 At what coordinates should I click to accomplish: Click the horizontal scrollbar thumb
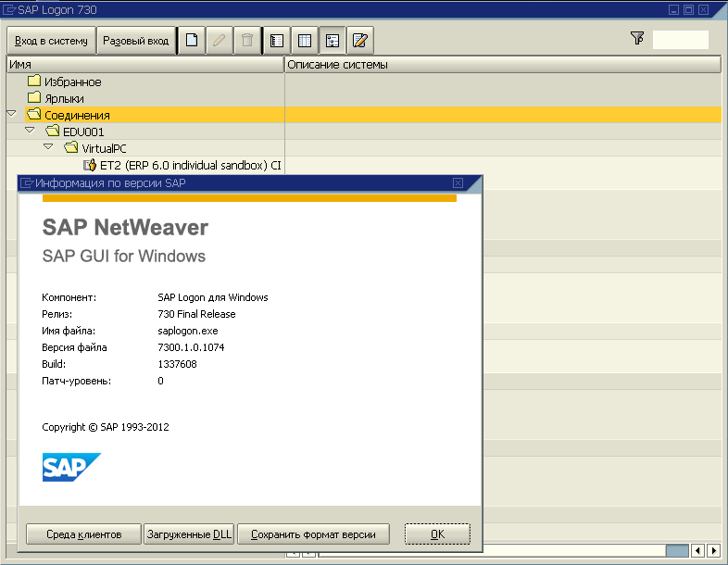[x=677, y=550]
